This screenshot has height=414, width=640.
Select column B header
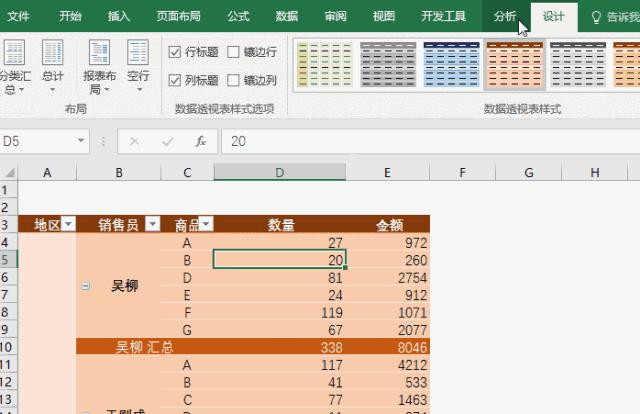[119, 173]
